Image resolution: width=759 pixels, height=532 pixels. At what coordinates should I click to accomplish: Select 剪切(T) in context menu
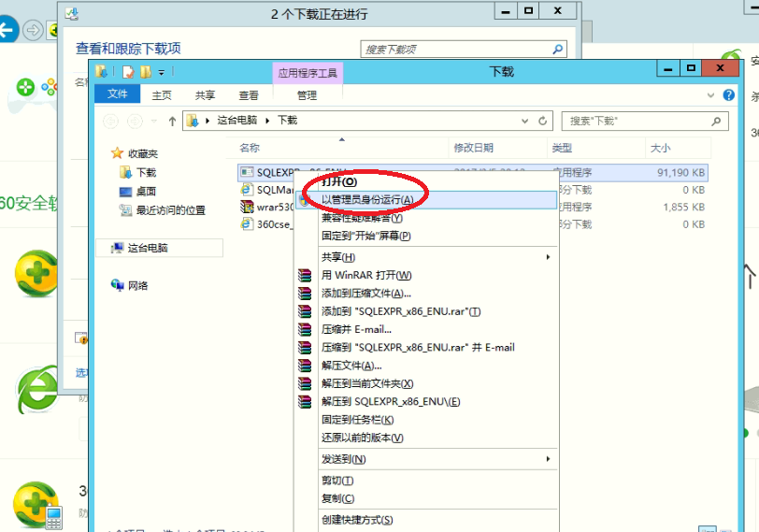[337, 481]
